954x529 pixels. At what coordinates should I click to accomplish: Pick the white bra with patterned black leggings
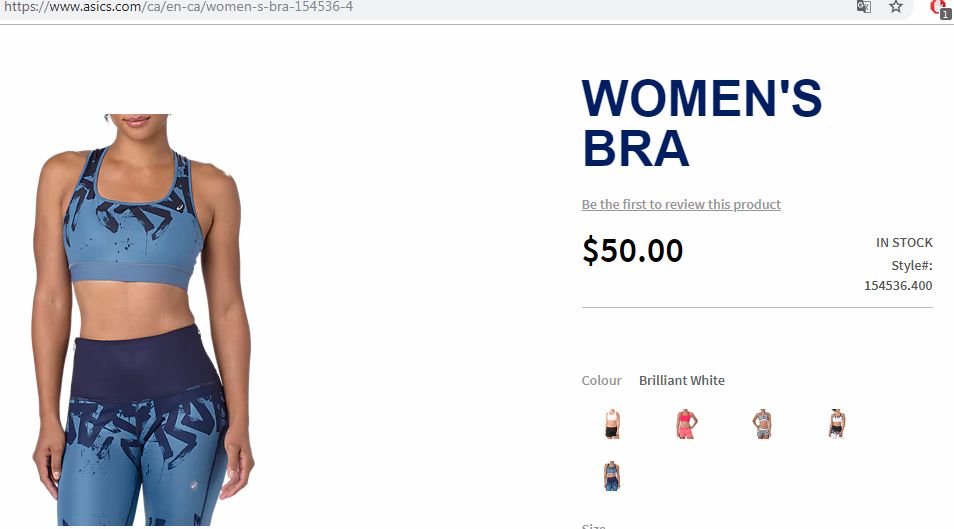pos(837,424)
